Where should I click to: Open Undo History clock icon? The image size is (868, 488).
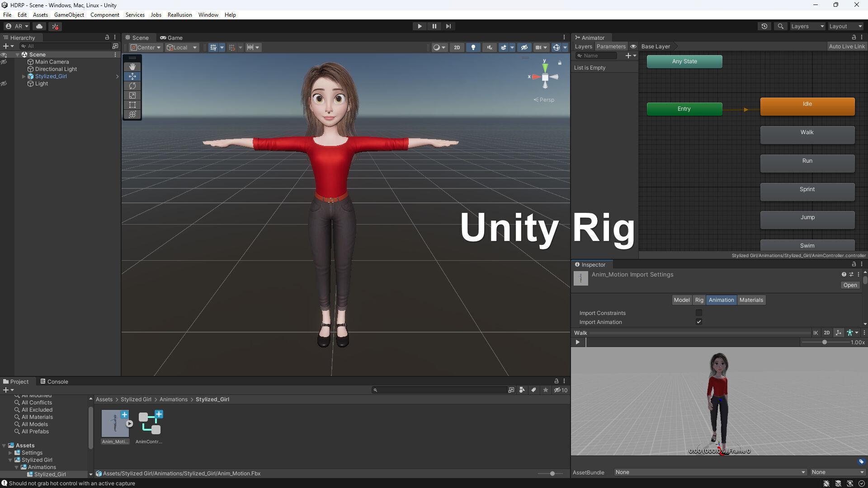[764, 26]
